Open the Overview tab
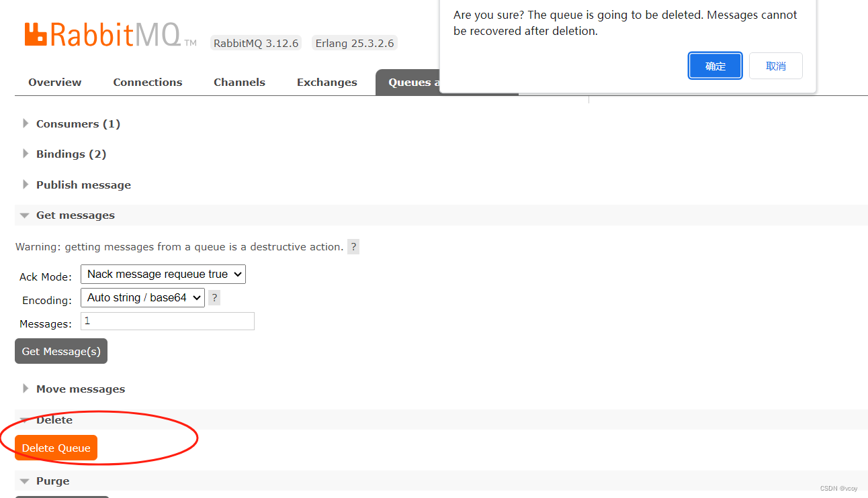Viewport: 868px width, 498px height. point(55,82)
